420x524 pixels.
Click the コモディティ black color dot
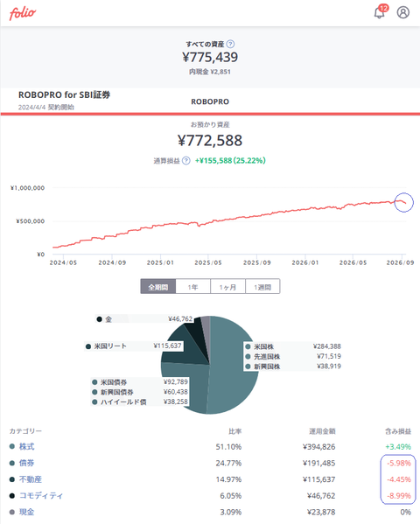coord(12,496)
